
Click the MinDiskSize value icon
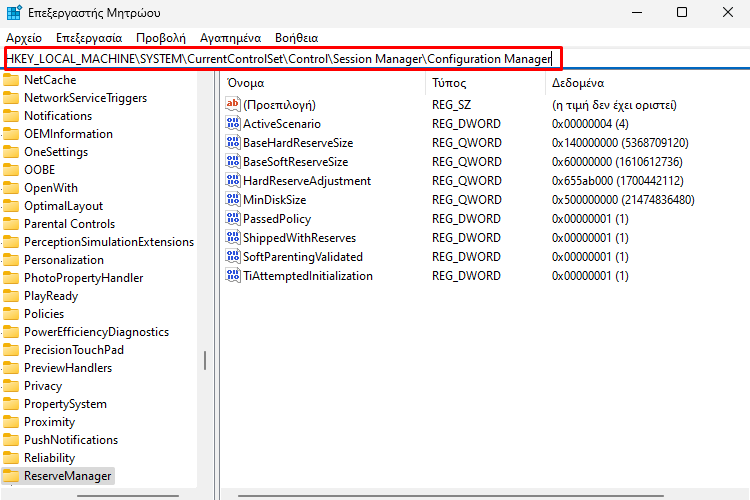(233, 199)
